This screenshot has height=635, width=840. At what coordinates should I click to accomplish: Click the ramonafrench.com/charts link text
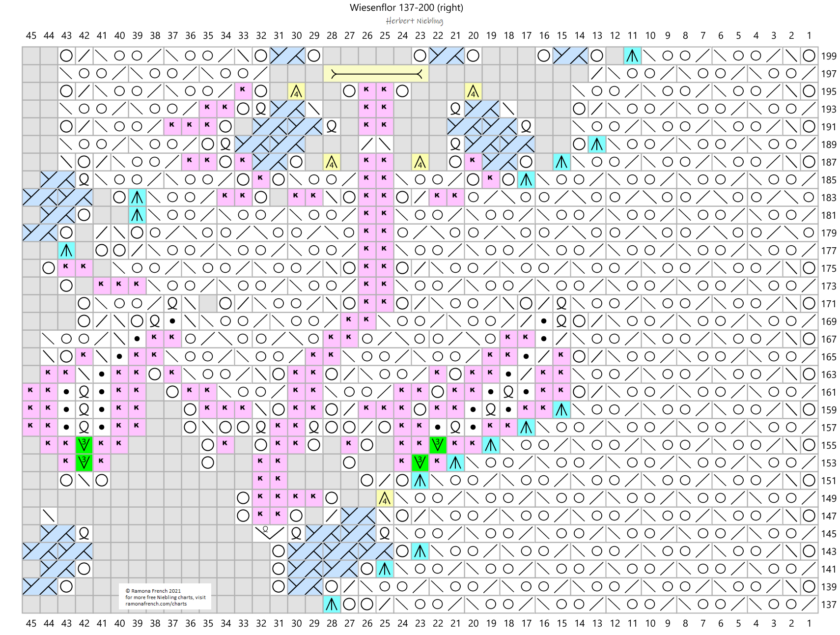[x=156, y=604]
